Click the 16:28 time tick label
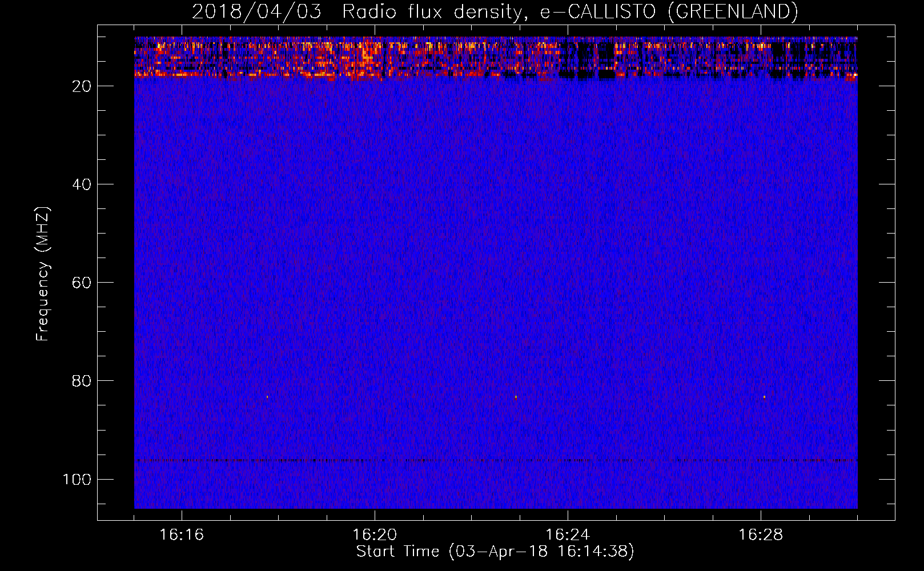 pos(761,535)
